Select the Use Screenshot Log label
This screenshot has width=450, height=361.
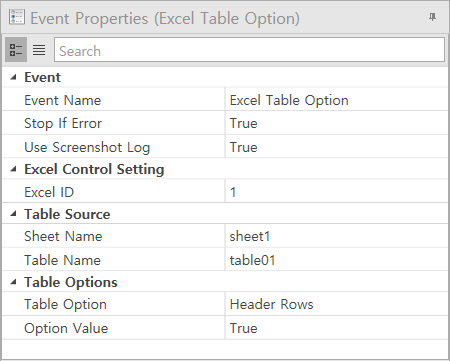point(87,147)
